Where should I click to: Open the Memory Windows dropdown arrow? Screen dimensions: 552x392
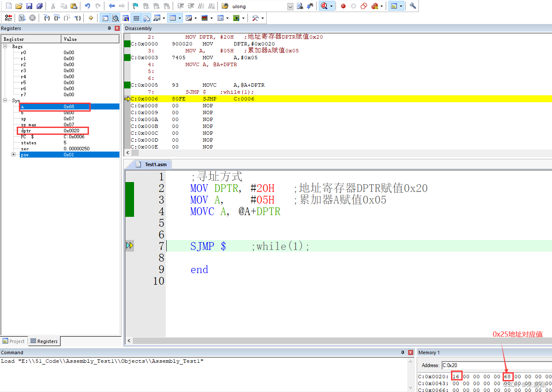coord(180,18)
